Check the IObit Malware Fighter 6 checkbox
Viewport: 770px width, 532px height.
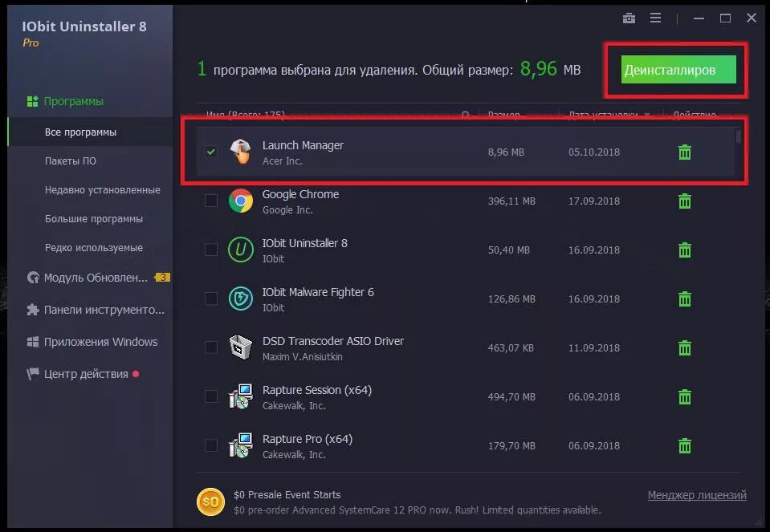[211, 298]
